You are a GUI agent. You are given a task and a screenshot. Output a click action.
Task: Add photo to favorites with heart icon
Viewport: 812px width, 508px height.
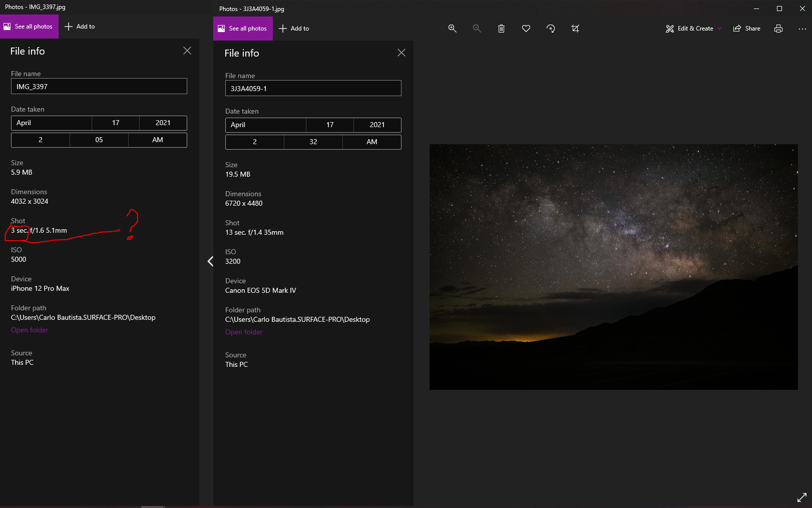tap(526, 29)
